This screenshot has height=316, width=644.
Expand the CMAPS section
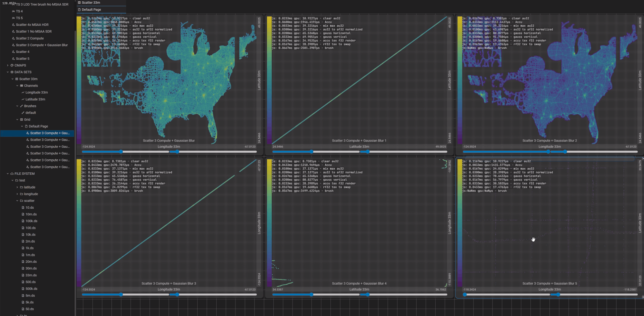[x=8, y=65]
